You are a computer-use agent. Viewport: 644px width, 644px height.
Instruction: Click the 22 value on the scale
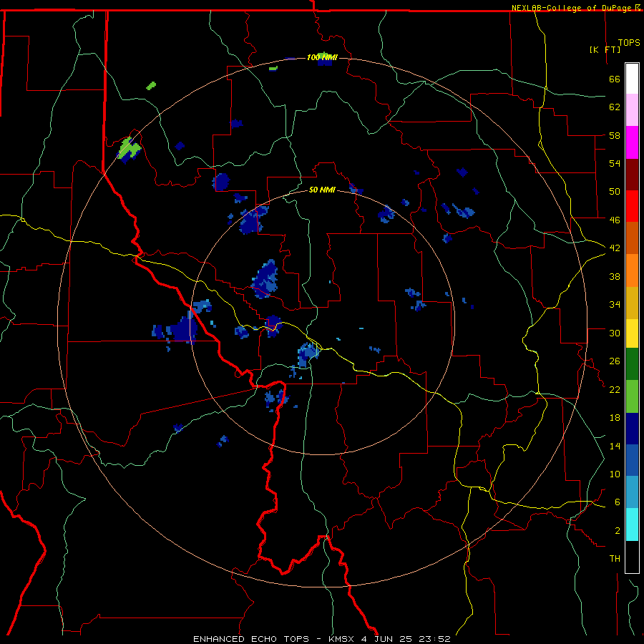tap(615, 389)
